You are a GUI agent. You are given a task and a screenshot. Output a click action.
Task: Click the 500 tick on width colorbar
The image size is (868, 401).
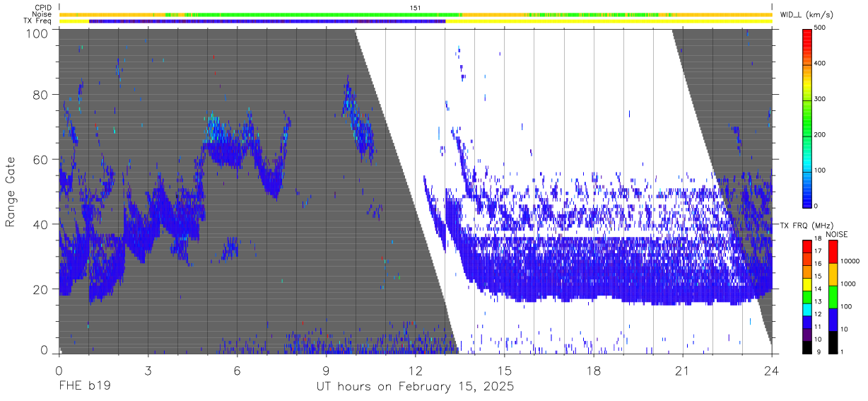pos(820,28)
